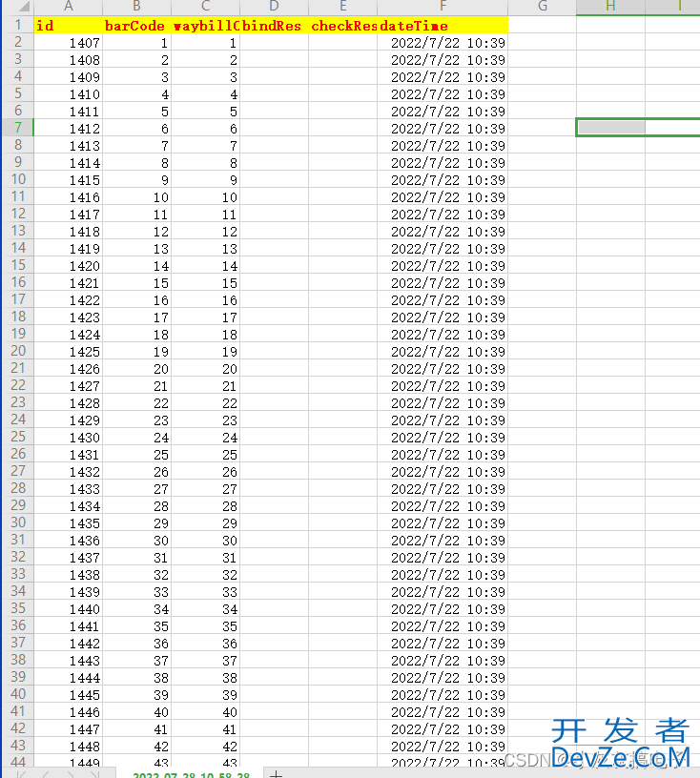
Task: Select the id cell 1436
Action: pos(68,541)
